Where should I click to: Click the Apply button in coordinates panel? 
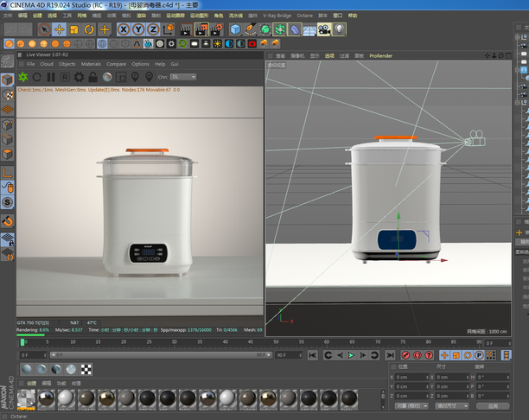(493, 405)
